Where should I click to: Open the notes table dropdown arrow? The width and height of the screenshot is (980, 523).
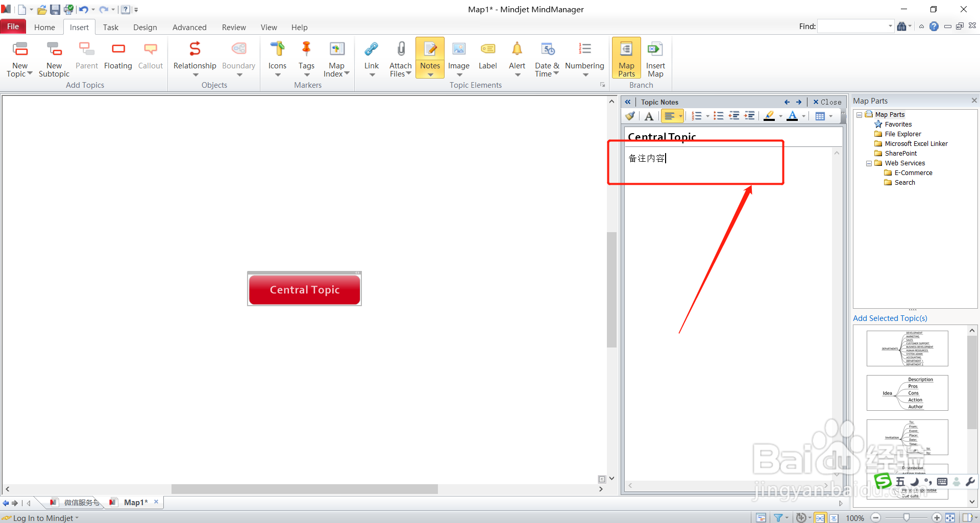coord(831,116)
